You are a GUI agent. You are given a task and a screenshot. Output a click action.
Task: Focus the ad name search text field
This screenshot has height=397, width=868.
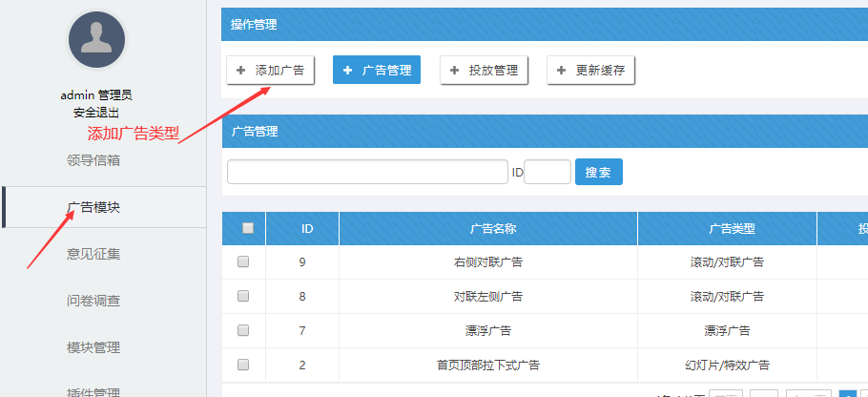367,172
